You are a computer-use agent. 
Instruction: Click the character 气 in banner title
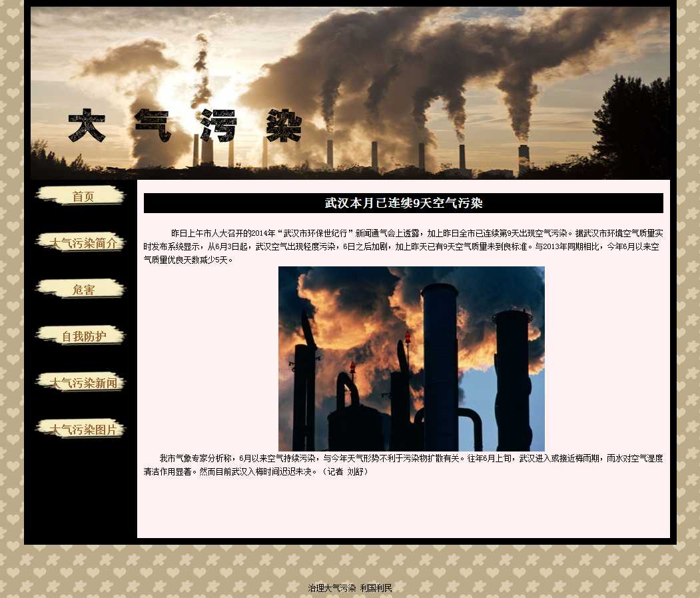(x=152, y=125)
